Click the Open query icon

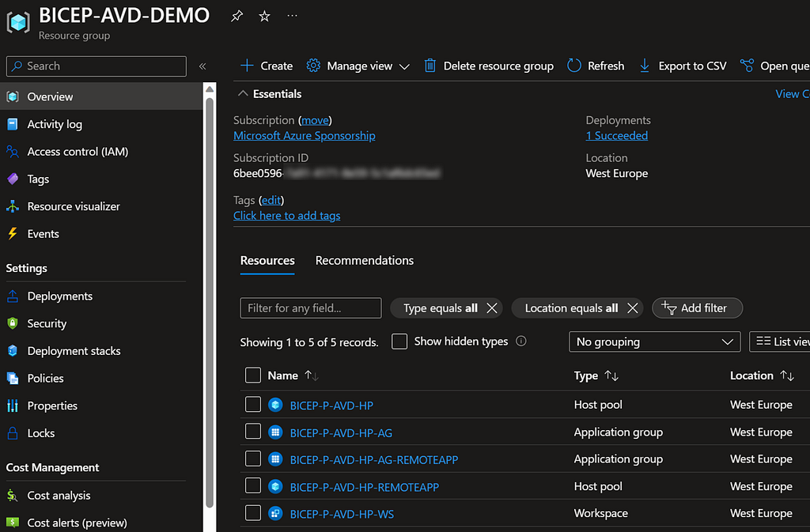[747, 66]
